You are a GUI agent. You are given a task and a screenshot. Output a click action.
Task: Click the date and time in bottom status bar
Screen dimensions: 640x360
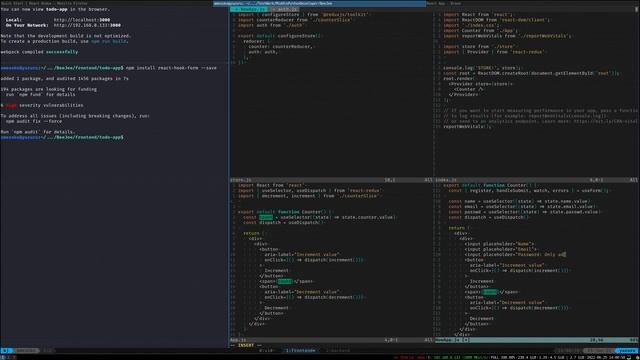(605, 358)
